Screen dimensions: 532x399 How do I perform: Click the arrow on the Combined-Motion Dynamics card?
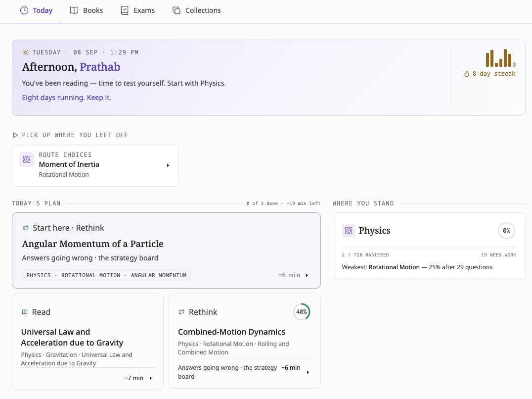[x=308, y=372]
